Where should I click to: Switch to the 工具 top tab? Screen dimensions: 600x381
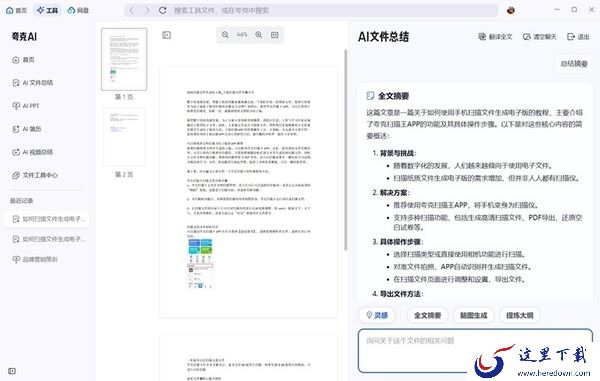tap(47, 10)
